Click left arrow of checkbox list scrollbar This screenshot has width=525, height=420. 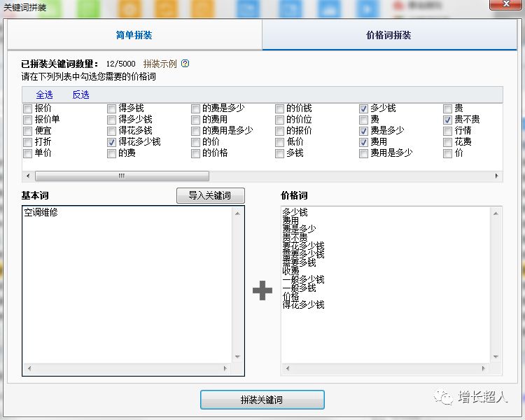tap(28, 176)
